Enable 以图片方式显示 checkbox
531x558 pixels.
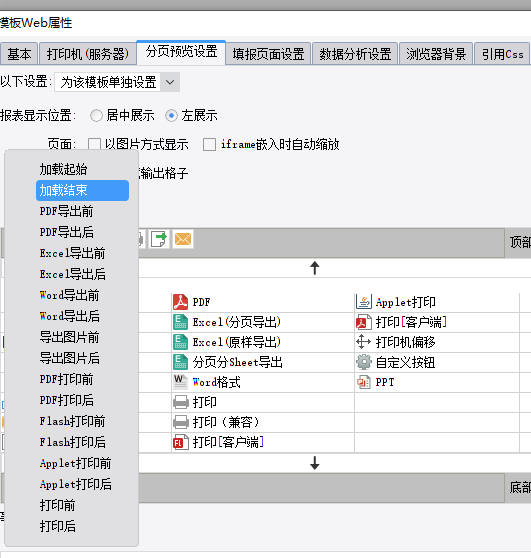(x=94, y=144)
